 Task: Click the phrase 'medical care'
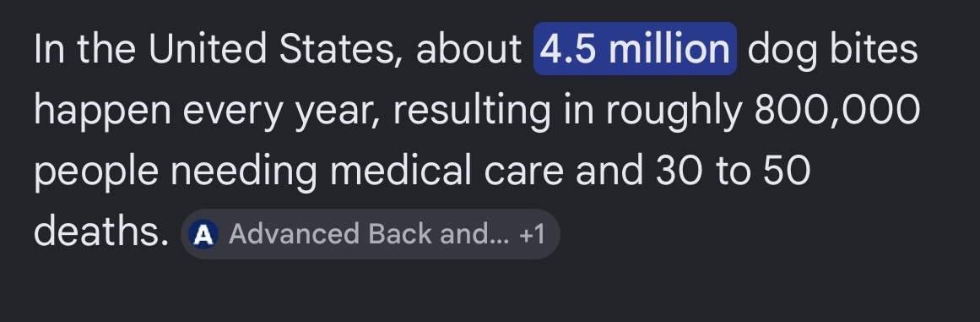[447, 170]
